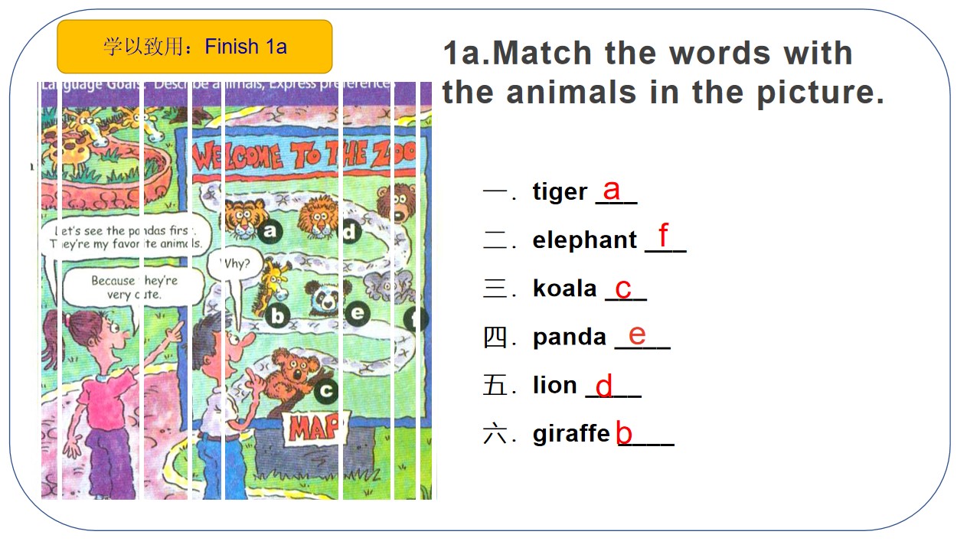Click the yellow Finish 1a banner
This screenshot has height=551, width=980.
click(194, 47)
